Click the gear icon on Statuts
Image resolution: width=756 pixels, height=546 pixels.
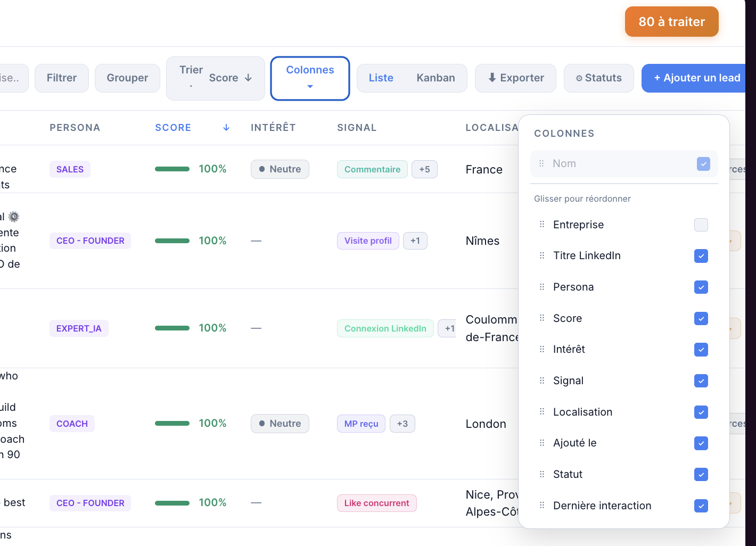[579, 78]
